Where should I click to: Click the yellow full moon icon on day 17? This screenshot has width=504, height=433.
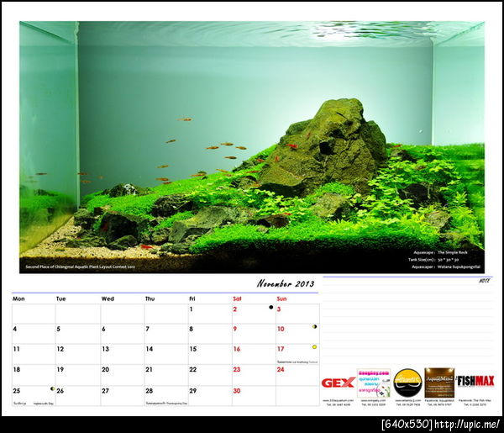pos(314,347)
